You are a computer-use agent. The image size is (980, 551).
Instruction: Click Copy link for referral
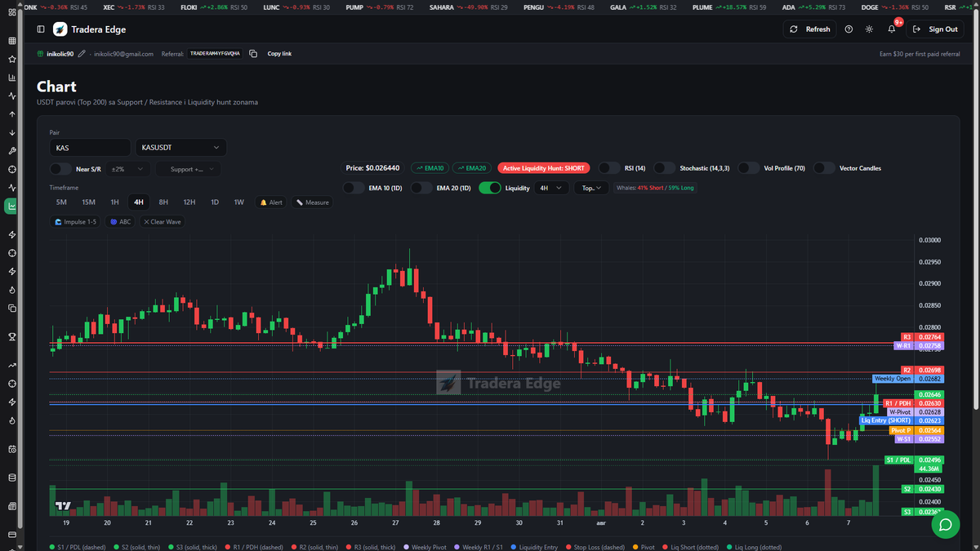(279, 54)
